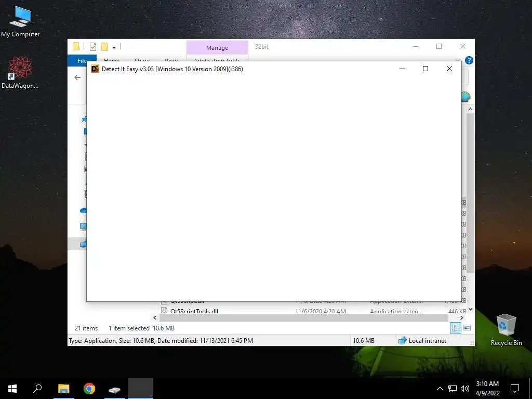Screen dimensions: 532x399
Task: Click the Qt5ScriptTools.dll file icon
Action: pyautogui.click(x=164, y=311)
